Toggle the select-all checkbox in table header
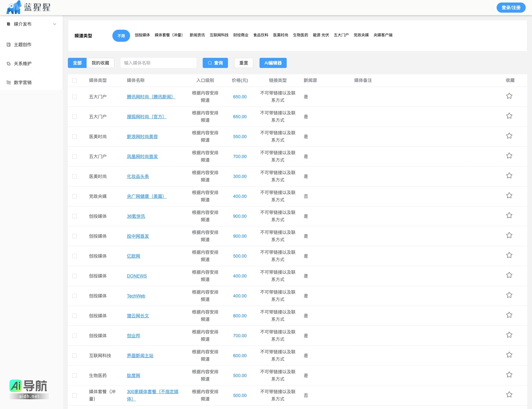The width and height of the screenshot is (532, 409). pyautogui.click(x=75, y=81)
